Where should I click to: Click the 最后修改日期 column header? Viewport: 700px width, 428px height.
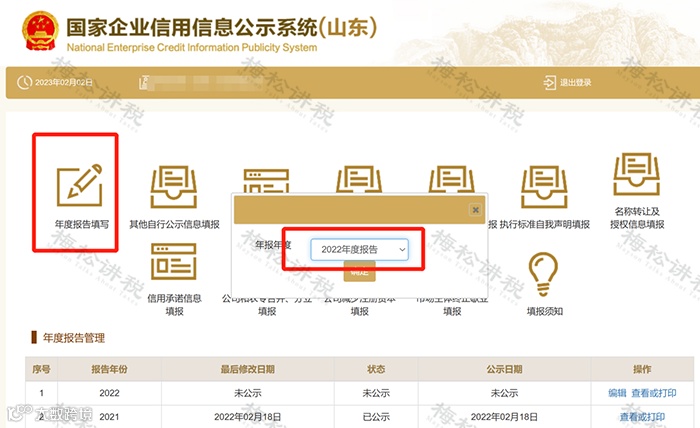pyautogui.click(x=248, y=369)
